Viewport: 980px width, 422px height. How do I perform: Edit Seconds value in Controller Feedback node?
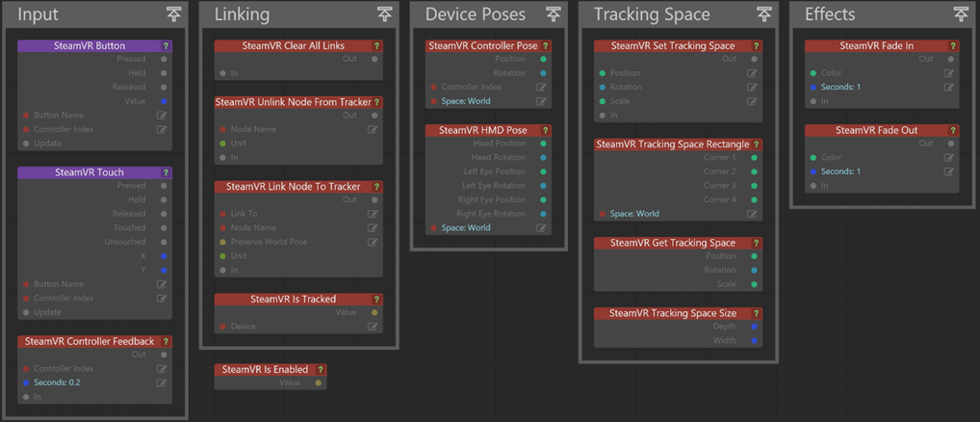[x=162, y=382]
